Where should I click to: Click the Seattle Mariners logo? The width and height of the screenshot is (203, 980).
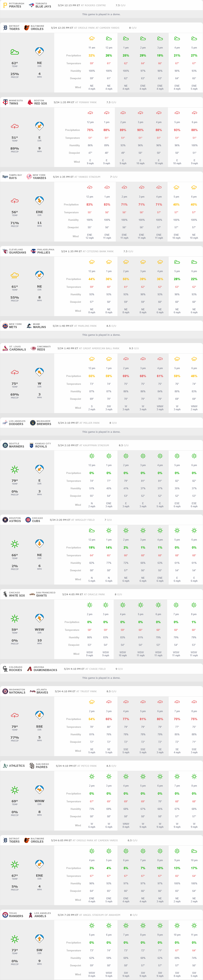click(5, 445)
